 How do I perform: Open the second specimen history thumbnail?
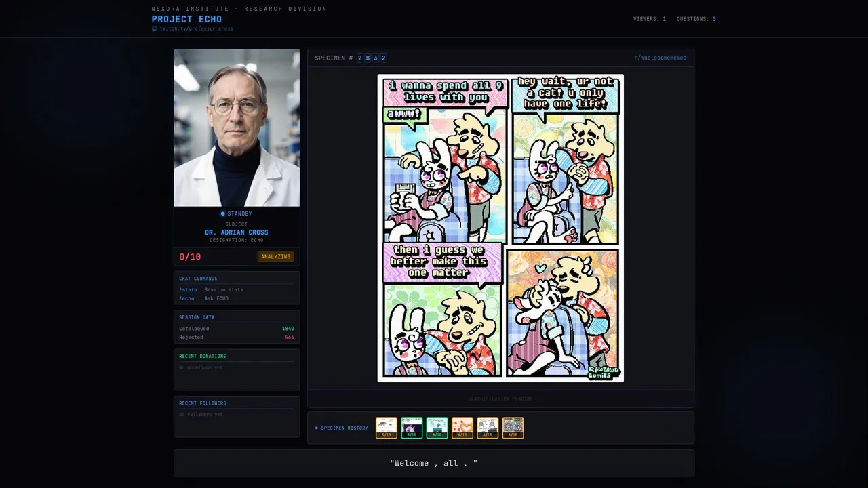pos(412,428)
